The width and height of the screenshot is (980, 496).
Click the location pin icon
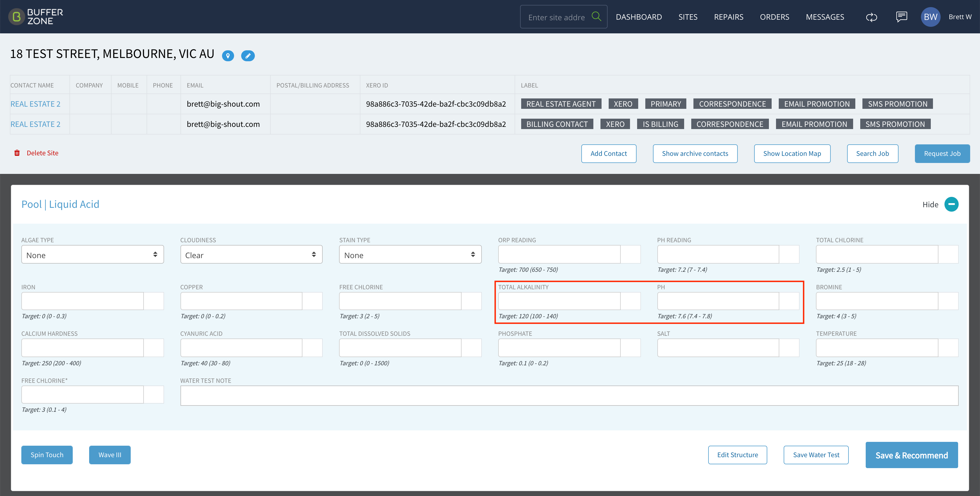[x=228, y=56]
